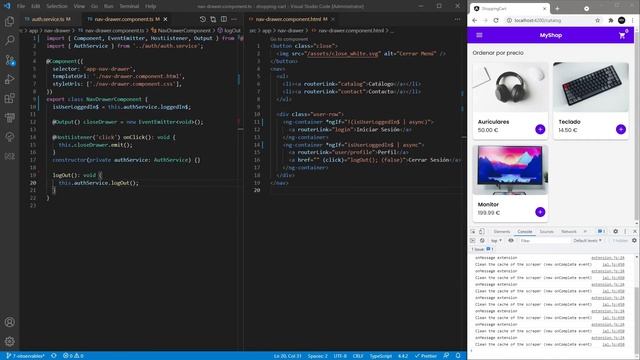Open the Manage gear in activity bar
Viewport: 640px width, 360px height.
tap(9, 341)
